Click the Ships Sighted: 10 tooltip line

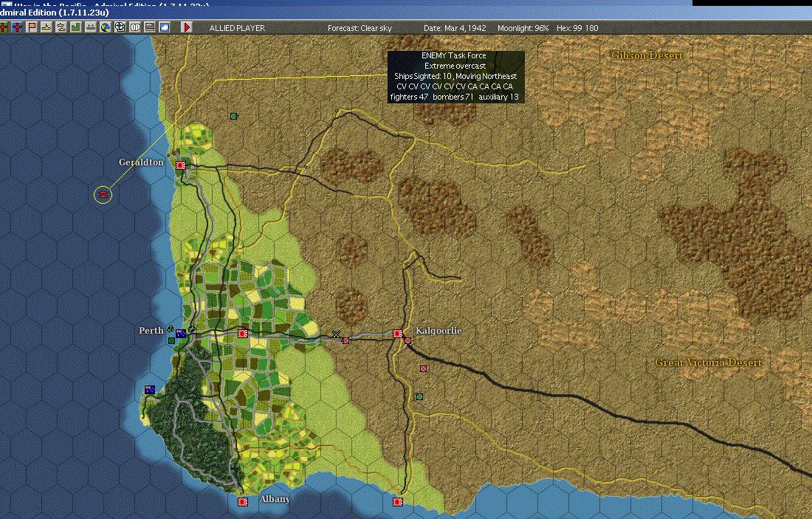coord(455,76)
